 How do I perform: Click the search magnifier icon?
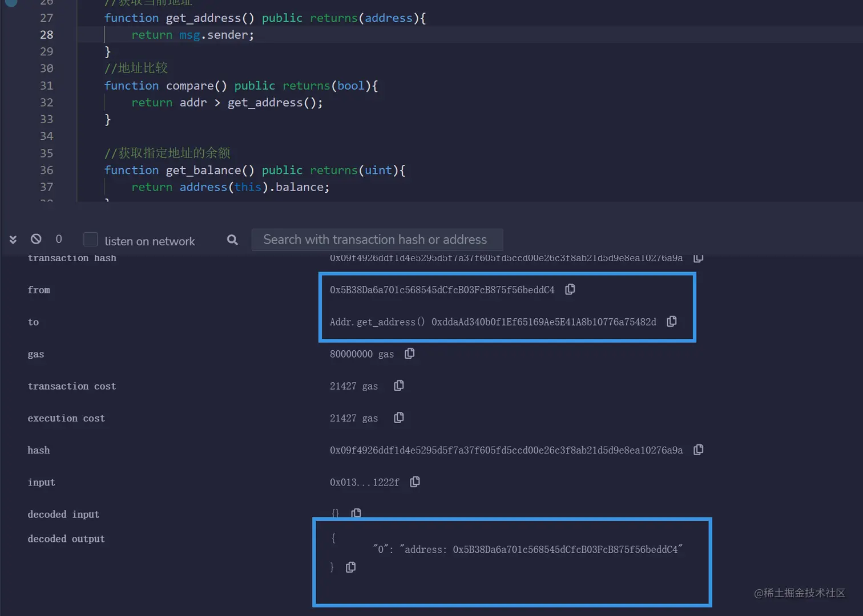click(232, 240)
